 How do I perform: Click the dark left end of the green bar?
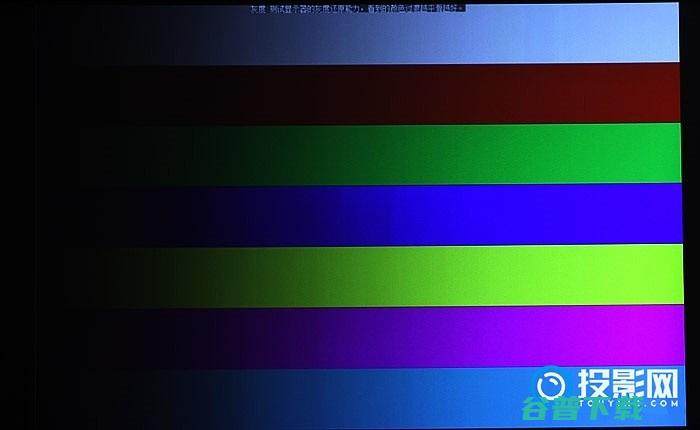(x=60, y=154)
